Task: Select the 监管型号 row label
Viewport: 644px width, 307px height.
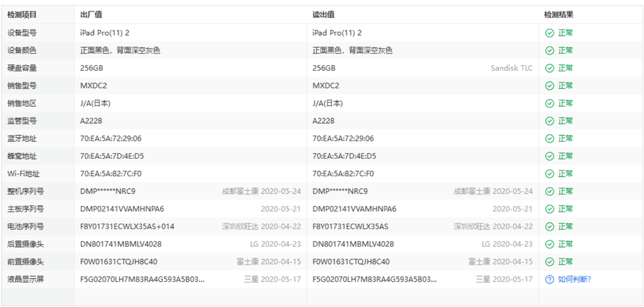Action: [21, 121]
